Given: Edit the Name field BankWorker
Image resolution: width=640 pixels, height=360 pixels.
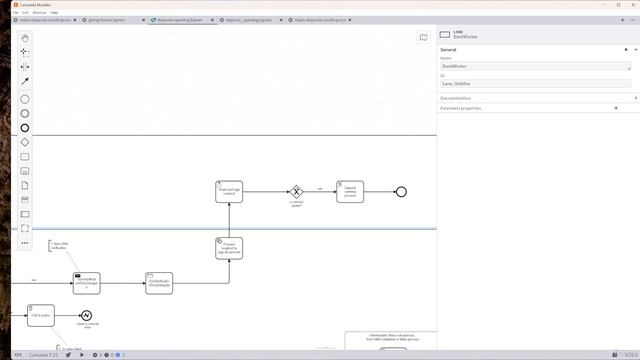Looking at the screenshot, I should [536, 66].
